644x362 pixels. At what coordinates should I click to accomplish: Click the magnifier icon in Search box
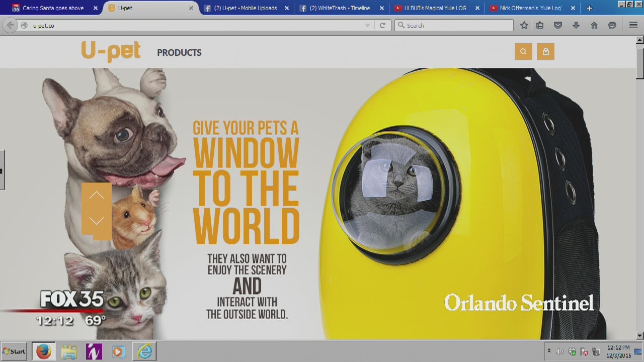coord(401,25)
